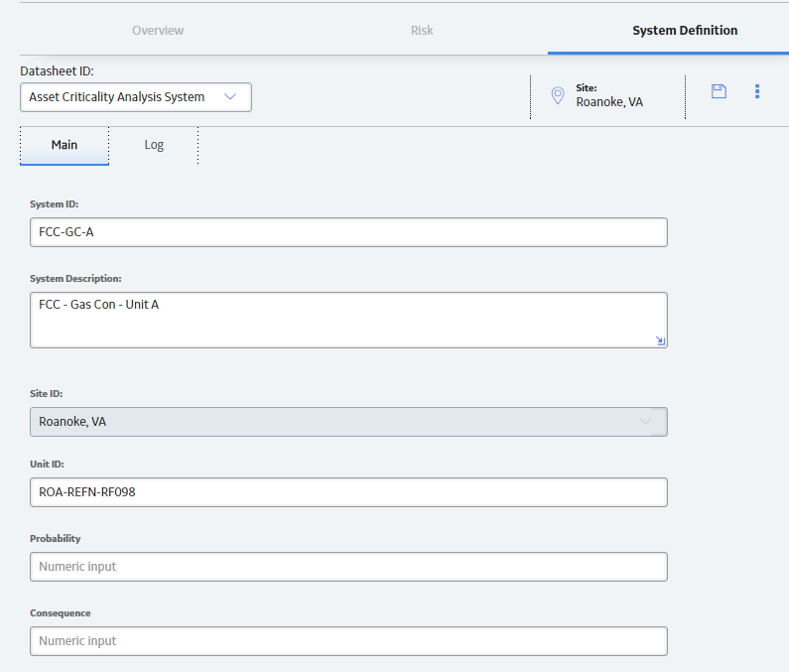Click the Consequence numeric input field
This screenshot has width=789, height=672.
point(348,641)
